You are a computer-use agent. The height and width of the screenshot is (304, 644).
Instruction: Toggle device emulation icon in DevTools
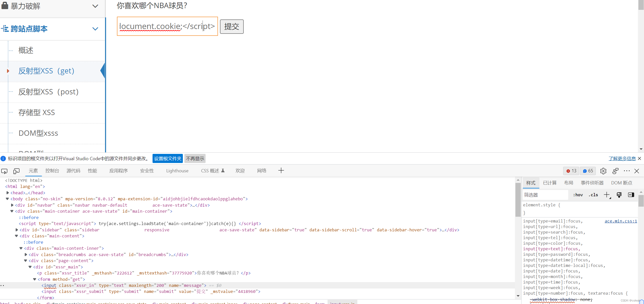(16, 171)
